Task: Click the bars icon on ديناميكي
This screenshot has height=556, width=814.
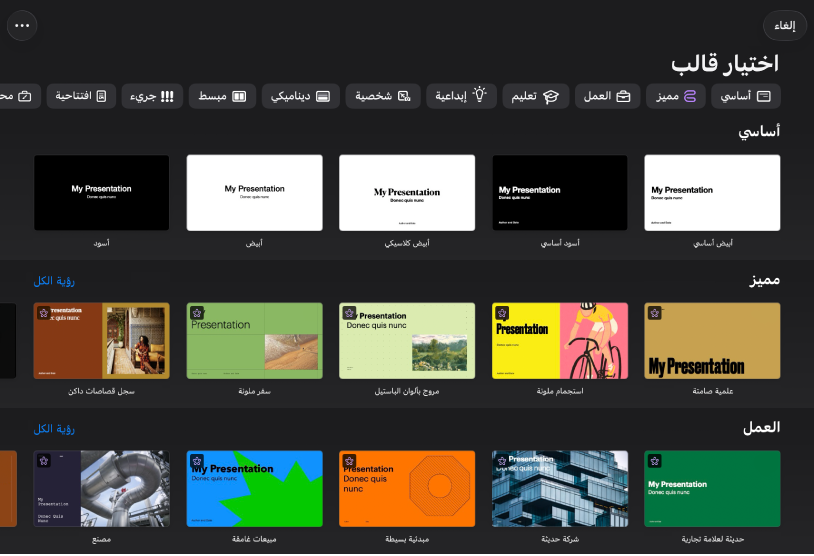Action: (x=323, y=96)
